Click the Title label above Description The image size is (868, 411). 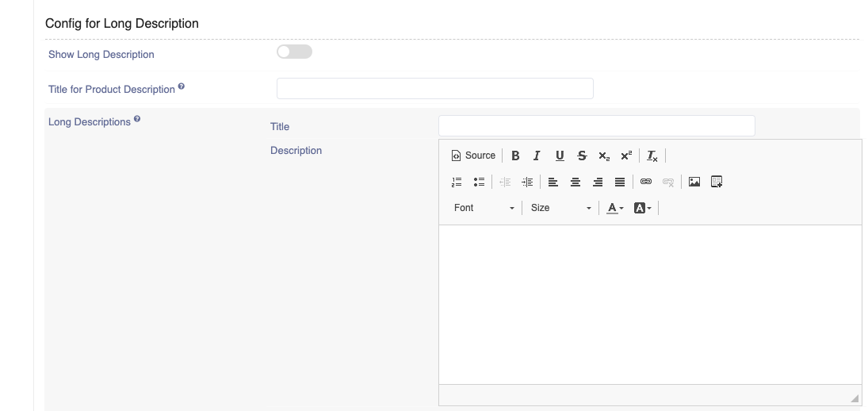(x=280, y=127)
